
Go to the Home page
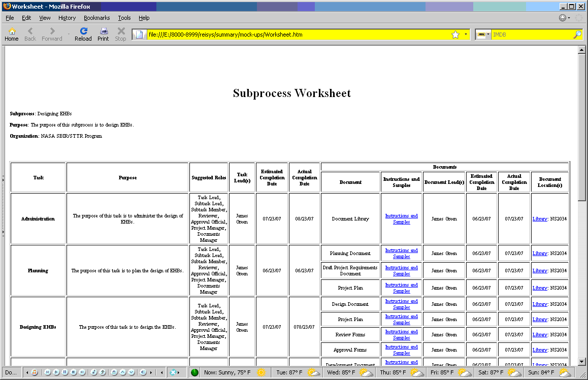(x=12, y=35)
